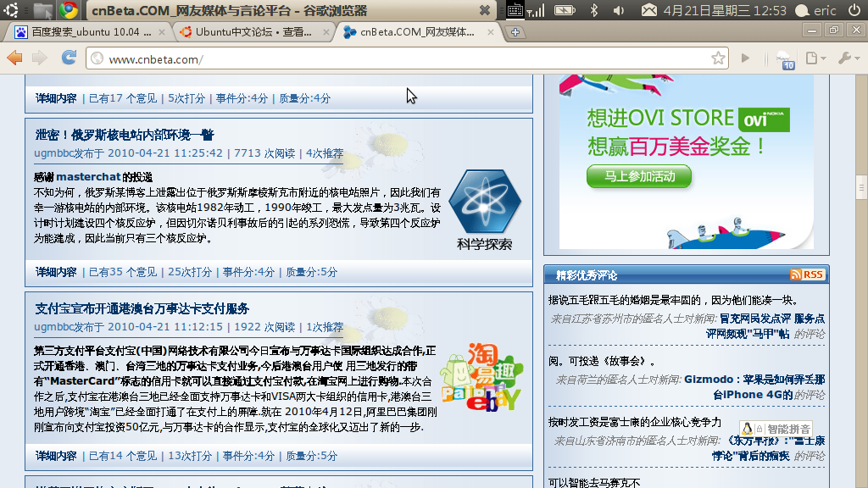Click the Chrome icon in the top panel
The image size is (868, 488).
coord(69,10)
